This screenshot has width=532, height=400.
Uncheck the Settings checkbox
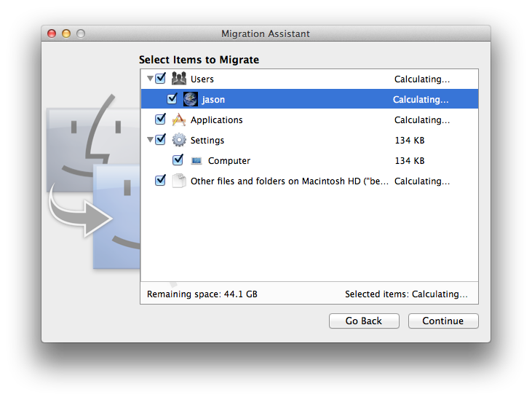coord(160,140)
